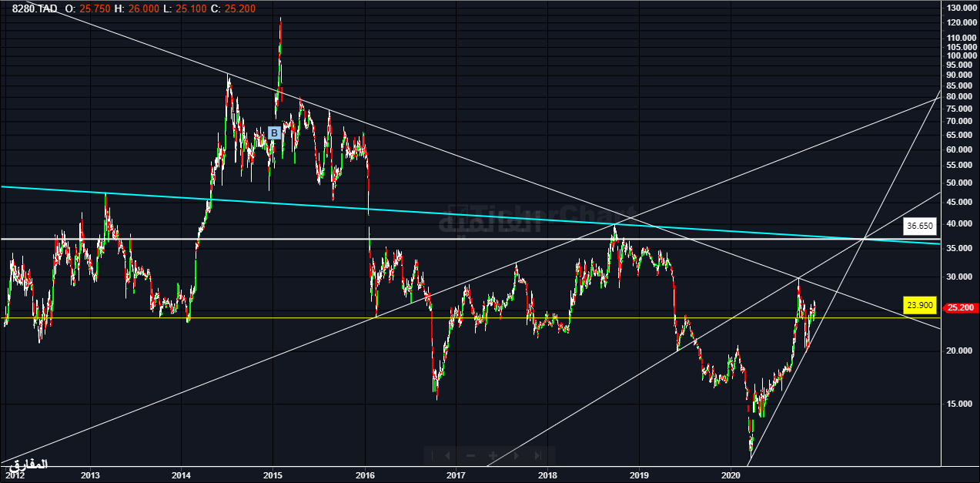980x483 pixels.
Task: Select the 36.650 white price label
Action: (x=921, y=226)
